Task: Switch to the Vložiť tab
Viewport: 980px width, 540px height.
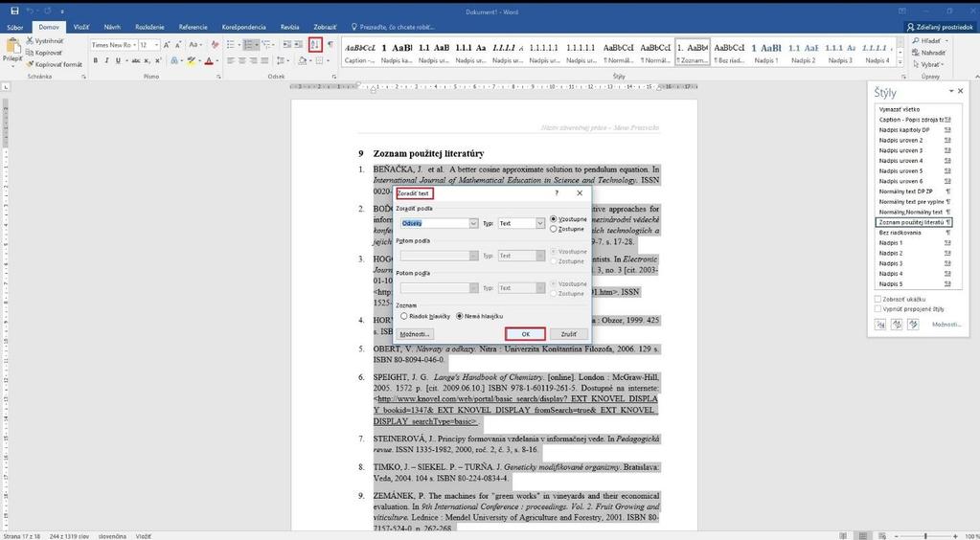Action: click(81, 27)
